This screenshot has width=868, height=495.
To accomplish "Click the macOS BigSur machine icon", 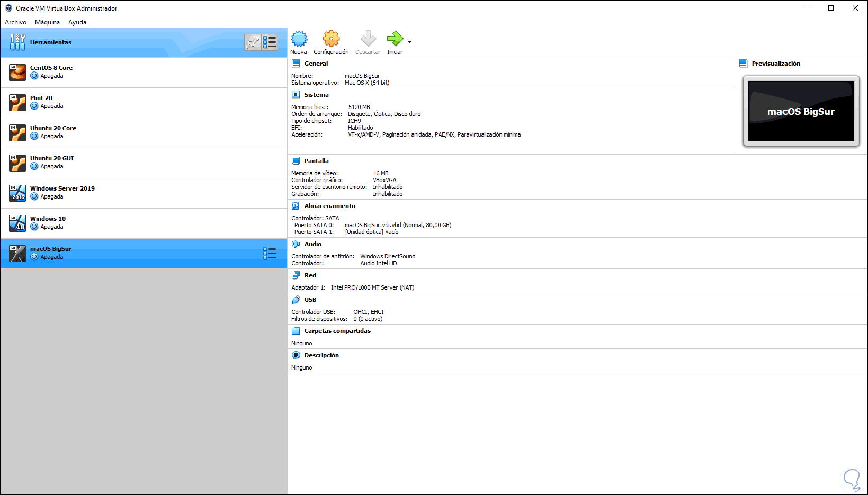I will point(17,253).
